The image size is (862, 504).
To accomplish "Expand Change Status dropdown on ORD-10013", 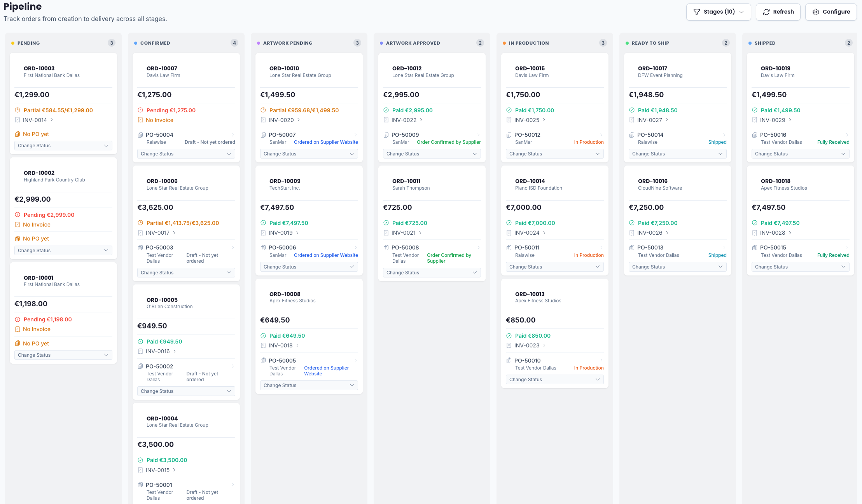I will click(554, 380).
